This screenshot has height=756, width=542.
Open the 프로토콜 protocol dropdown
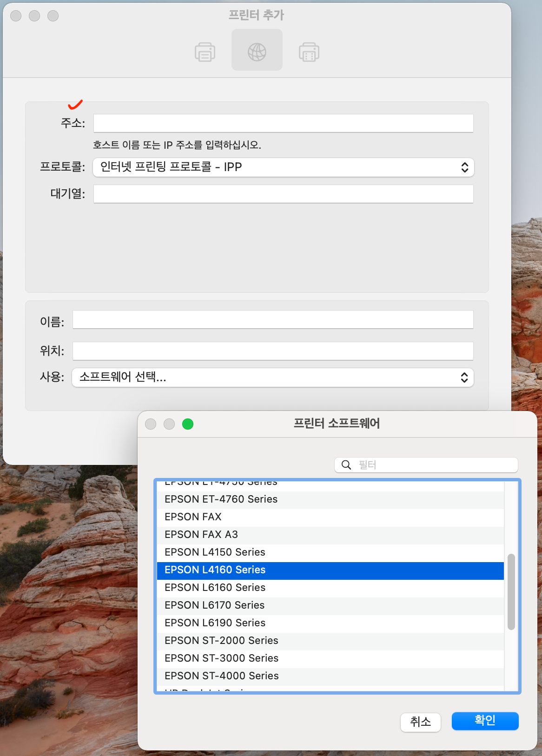pos(284,167)
